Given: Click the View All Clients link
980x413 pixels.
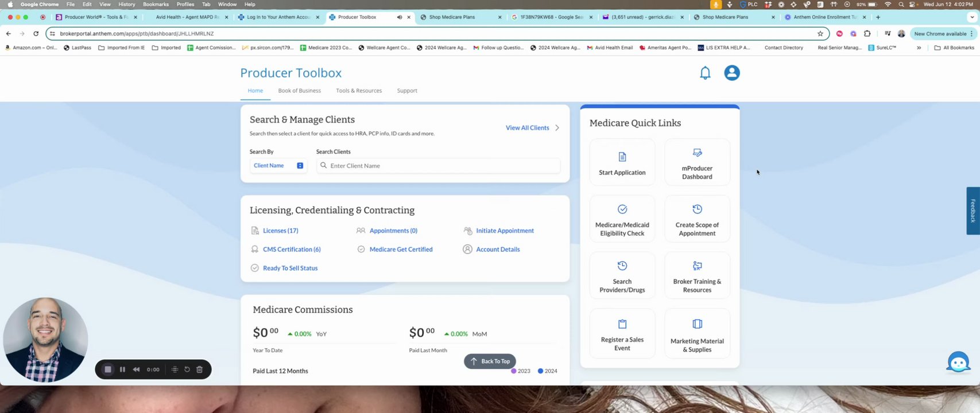Looking at the screenshot, I should [x=528, y=128].
